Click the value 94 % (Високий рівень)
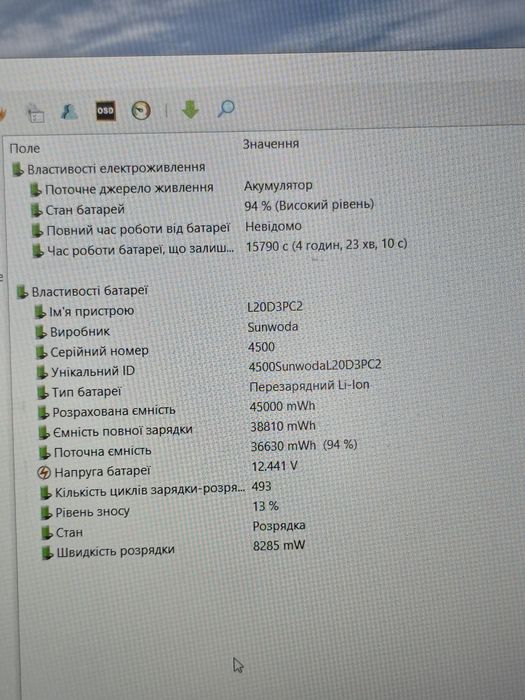 (309, 205)
